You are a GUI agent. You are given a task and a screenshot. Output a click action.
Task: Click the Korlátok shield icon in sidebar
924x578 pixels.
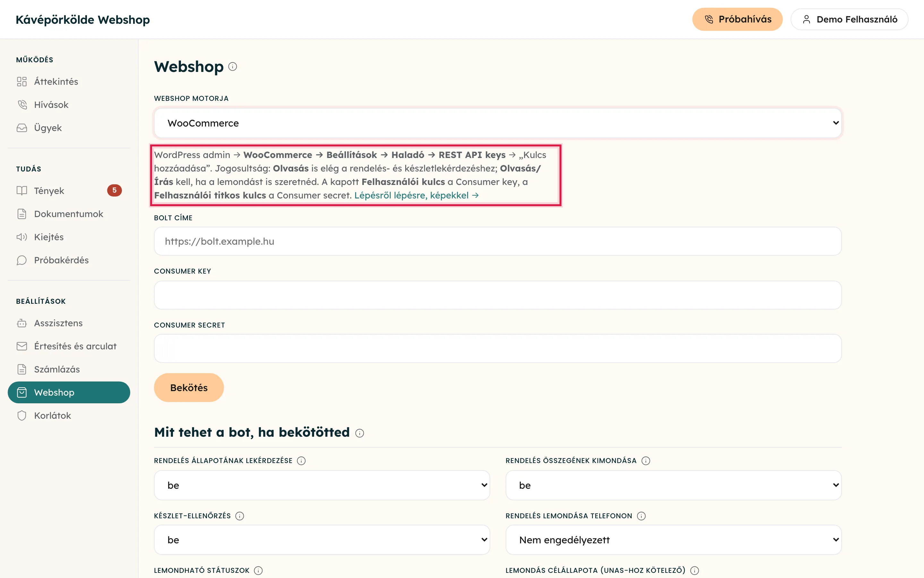(22, 416)
